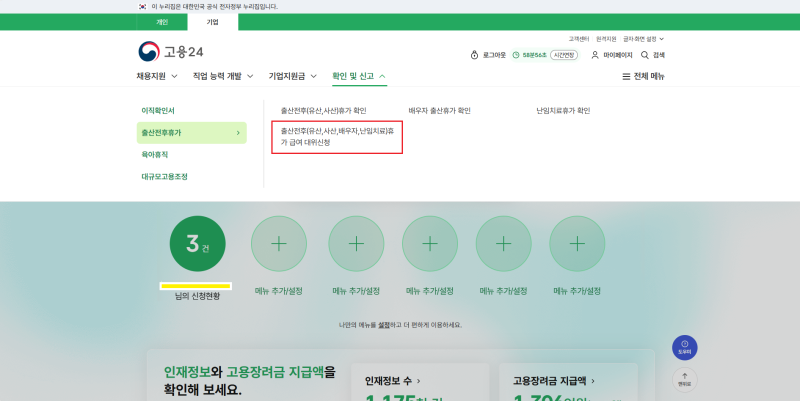This screenshot has height=401, width=800.
Task: Open 마이페이지 via the person icon
Action: [595, 55]
